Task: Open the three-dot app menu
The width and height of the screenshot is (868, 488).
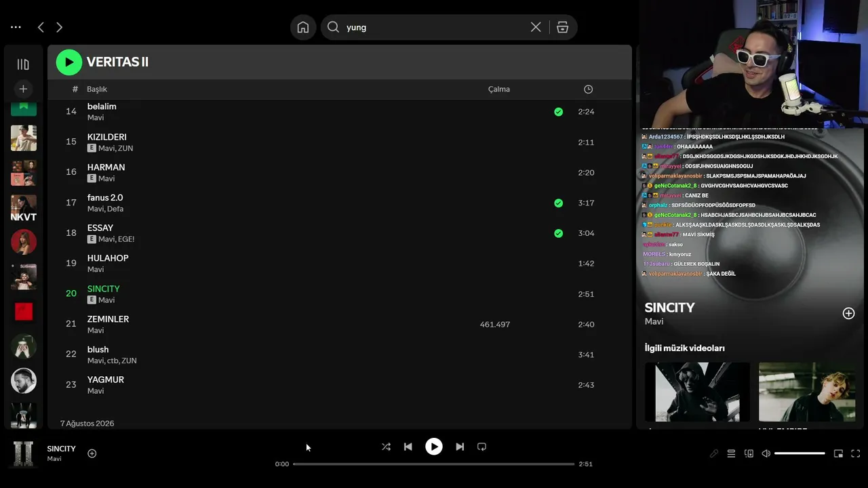Action: [x=16, y=27]
